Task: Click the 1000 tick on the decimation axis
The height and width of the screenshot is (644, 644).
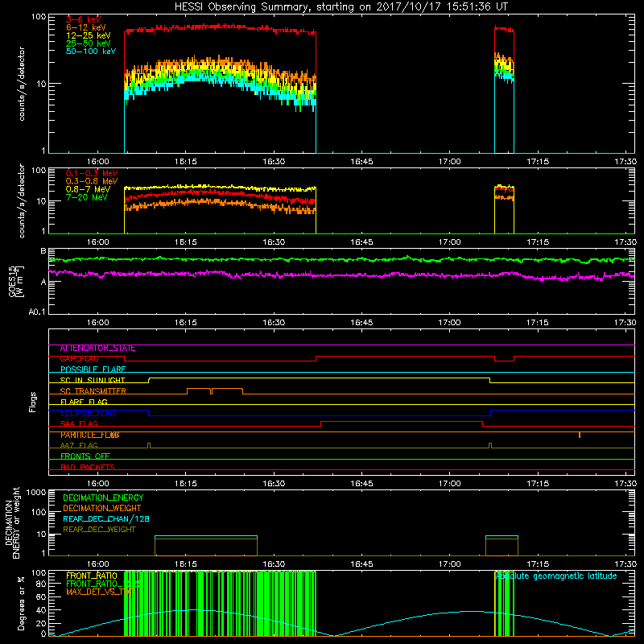Action: [35, 492]
